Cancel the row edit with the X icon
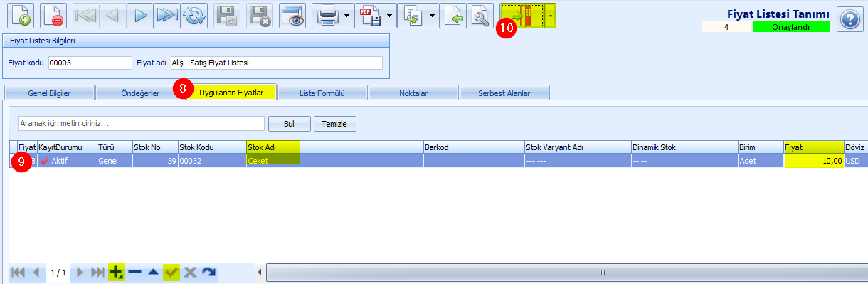 pos(190,272)
